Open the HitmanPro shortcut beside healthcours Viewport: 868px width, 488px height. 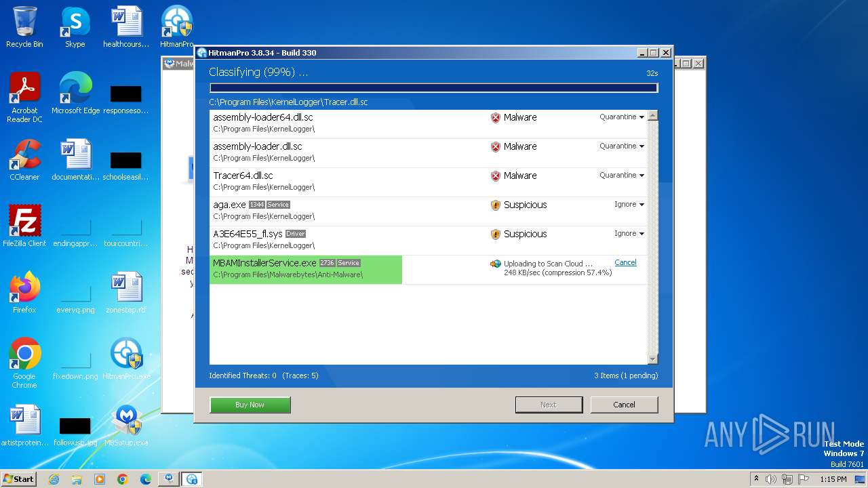[x=176, y=27]
